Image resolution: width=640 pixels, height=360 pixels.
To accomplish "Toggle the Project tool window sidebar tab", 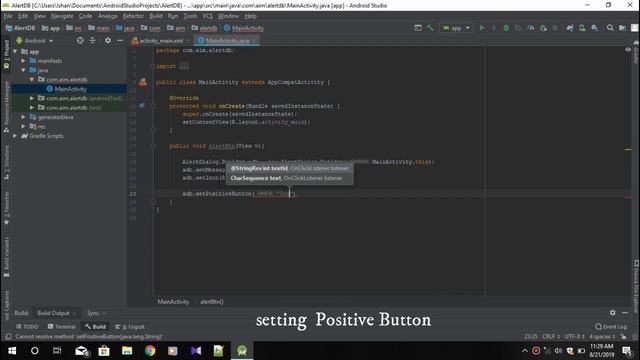I will (6, 55).
